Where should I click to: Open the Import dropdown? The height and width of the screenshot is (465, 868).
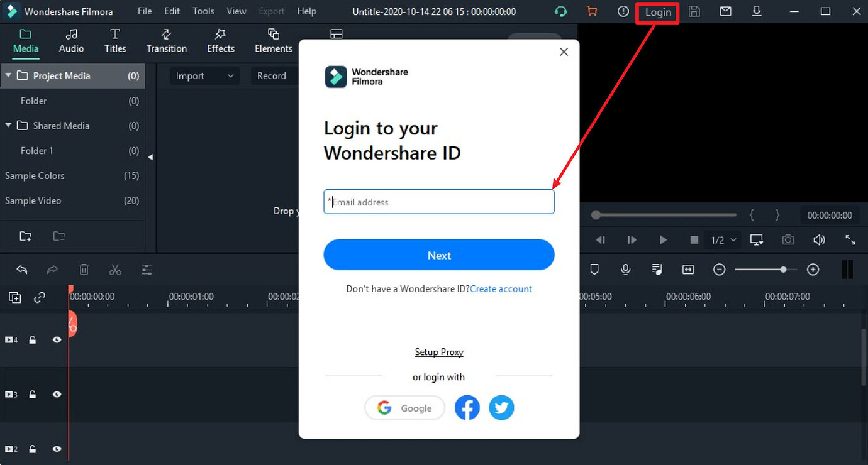pyautogui.click(x=204, y=75)
